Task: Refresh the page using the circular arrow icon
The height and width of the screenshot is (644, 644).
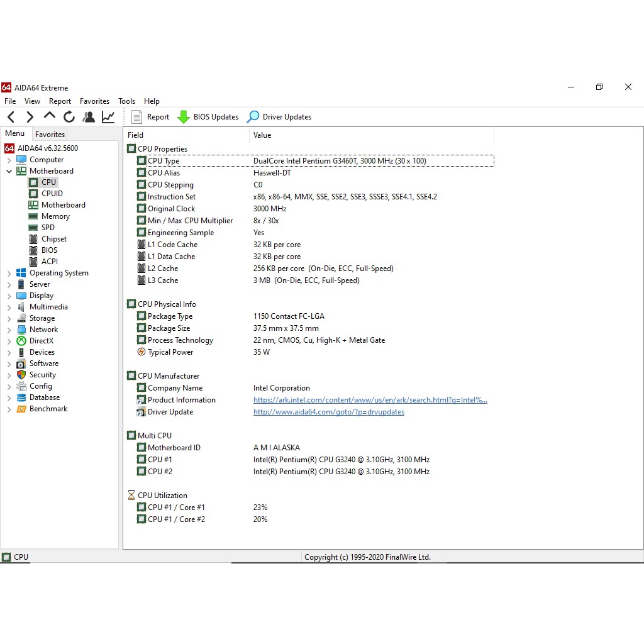Action: tap(69, 117)
